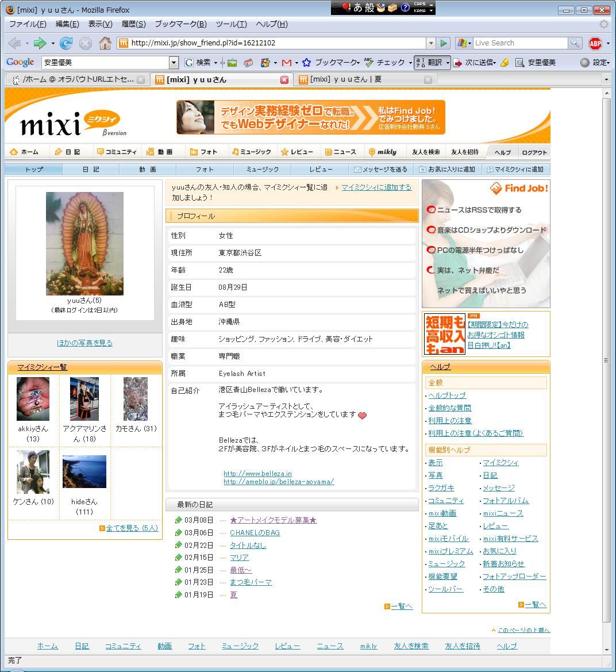Viewport: 616px width, 672px height.
Task: Click the green forward arrow button
Action: click(x=40, y=43)
